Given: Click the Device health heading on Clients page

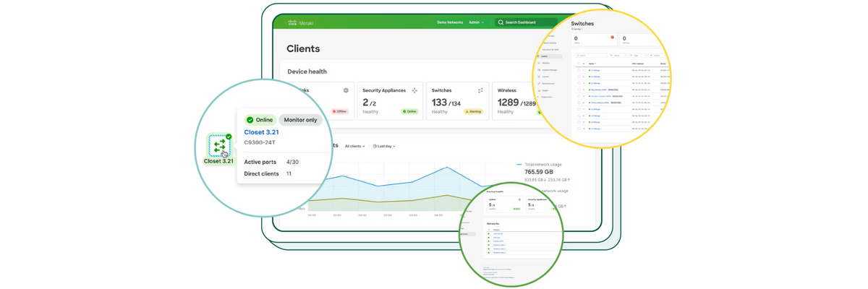Looking at the screenshot, I should 307,72.
